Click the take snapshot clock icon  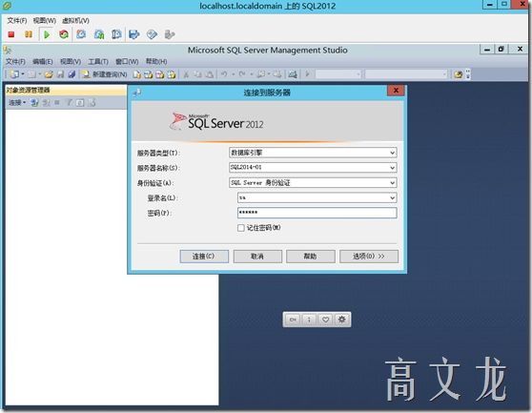pos(81,34)
